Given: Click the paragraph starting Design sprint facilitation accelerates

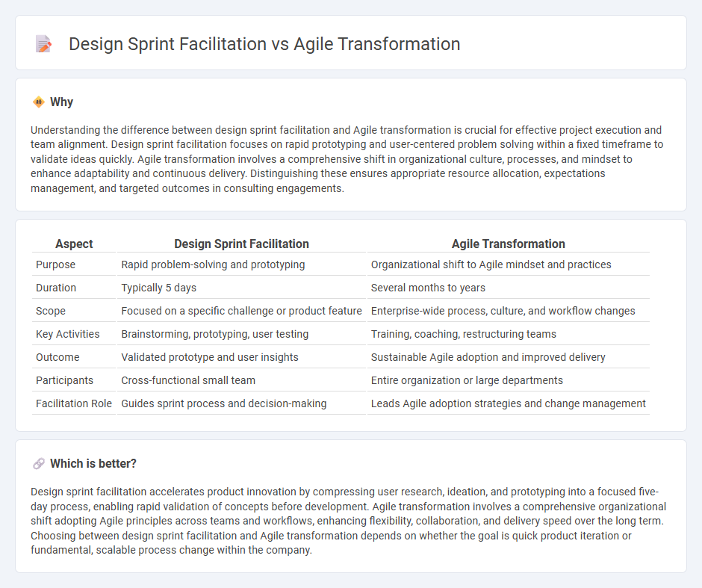Looking at the screenshot, I should click(348, 521).
